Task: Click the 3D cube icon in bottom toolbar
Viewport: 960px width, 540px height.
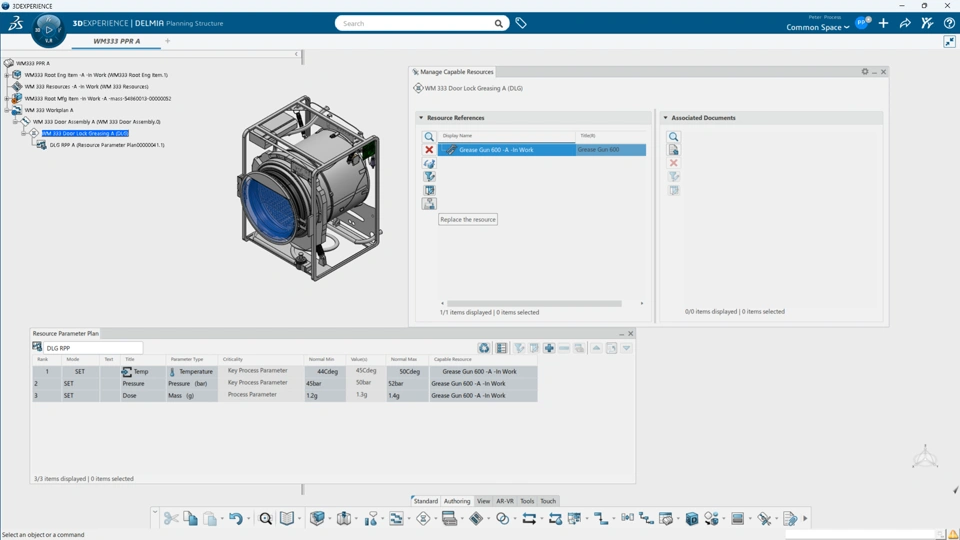Action: [x=317, y=519]
